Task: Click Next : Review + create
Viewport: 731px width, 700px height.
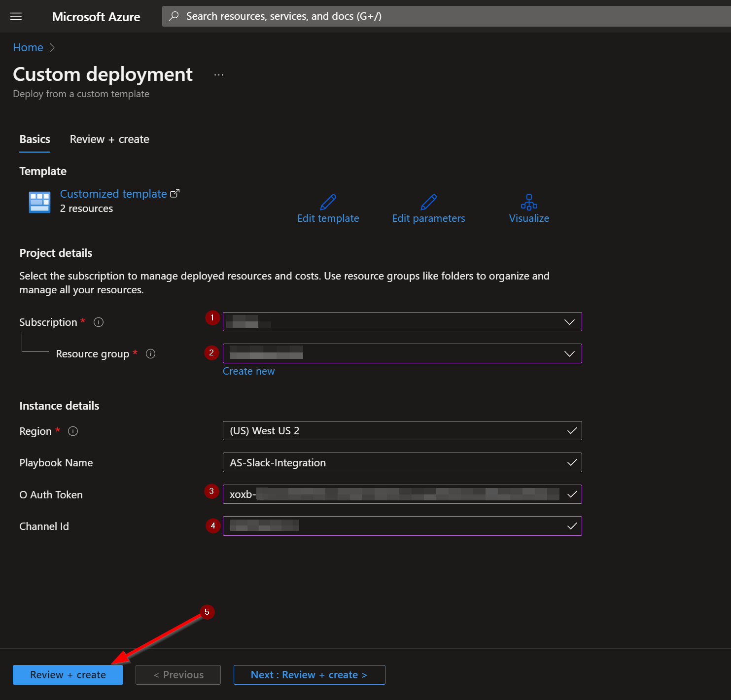Action: coord(309,675)
